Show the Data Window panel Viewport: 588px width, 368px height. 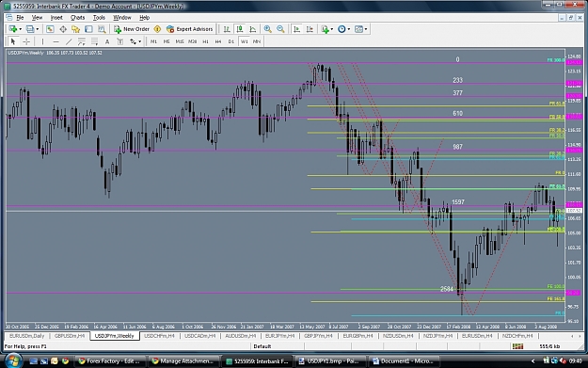(x=63, y=29)
